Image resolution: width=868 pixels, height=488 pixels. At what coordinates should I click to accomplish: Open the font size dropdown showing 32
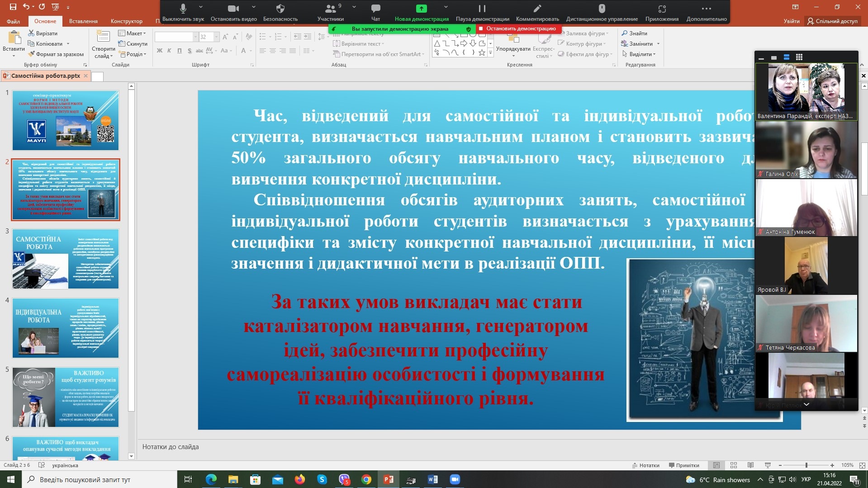tap(216, 37)
